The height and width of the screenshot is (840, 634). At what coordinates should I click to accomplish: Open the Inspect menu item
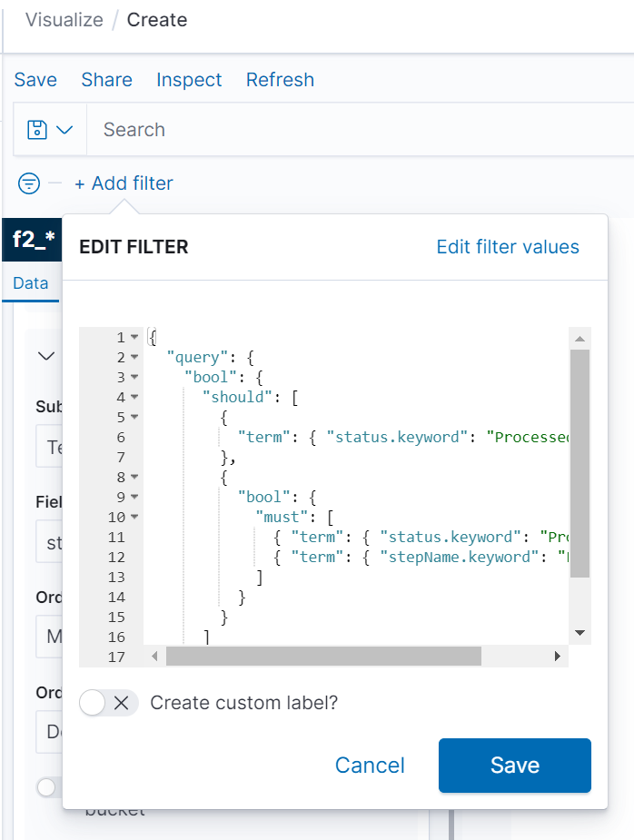click(x=189, y=80)
